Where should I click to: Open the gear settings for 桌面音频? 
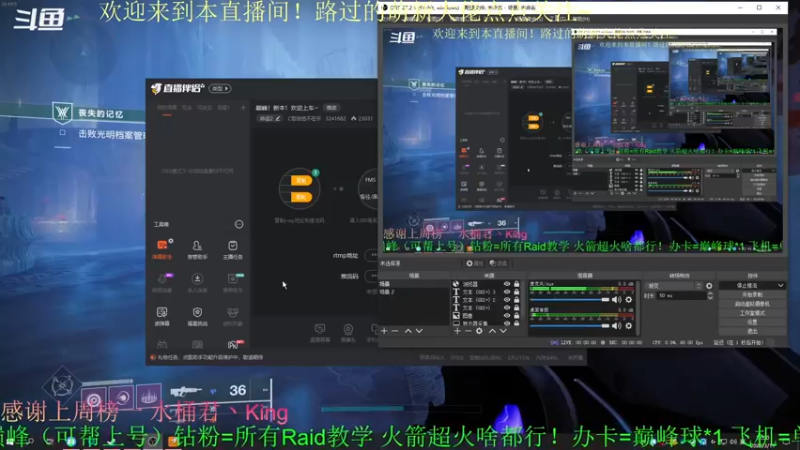[x=629, y=326]
